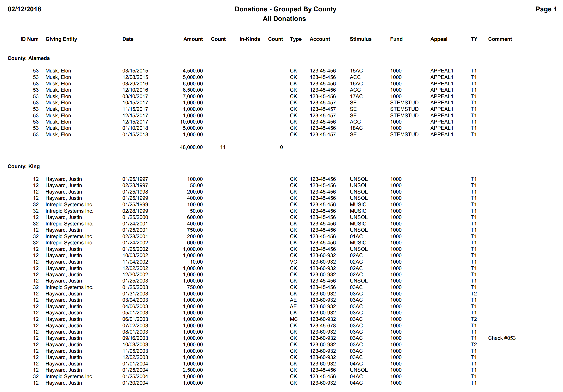The width and height of the screenshot is (563, 392).
Task: Click the date 02/28/1997
Action: click(x=135, y=186)
